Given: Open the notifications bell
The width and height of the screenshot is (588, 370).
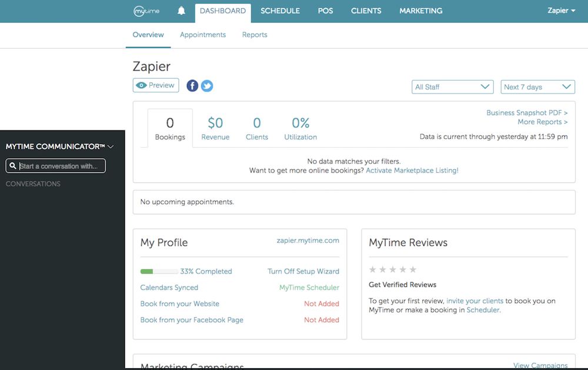Looking at the screenshot, I should coord(181,11).
